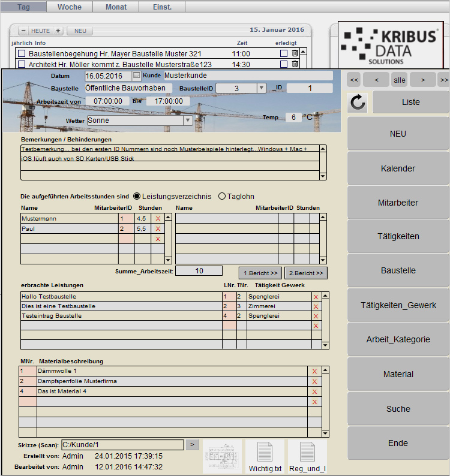Click the Skizze path field C:/Kunde/1
This screenshot has width=450, height=476.
coord(122,445)
